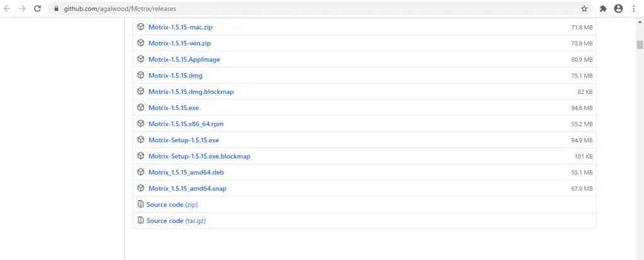Reload the page with refresh icon
The width and height of the screenshot is (644, 260).
[38, 9]
